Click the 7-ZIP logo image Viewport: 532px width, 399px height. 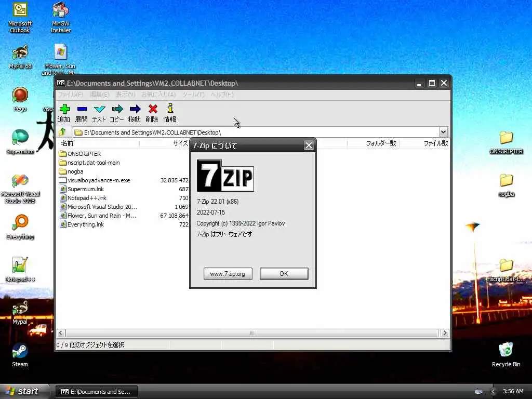[225, 176]
